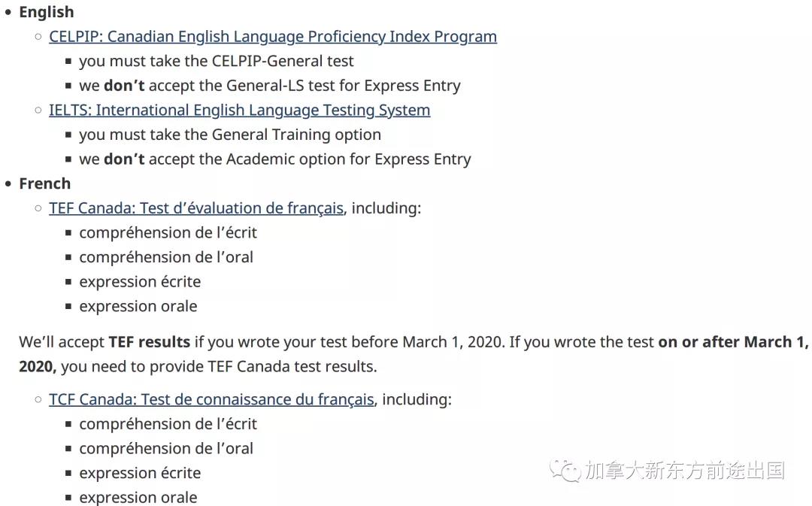This screenshot has width=812, height=506.
Task: Click 'compréhension de l'oral' under TEF Canada
Action: (x=166, y=257)
